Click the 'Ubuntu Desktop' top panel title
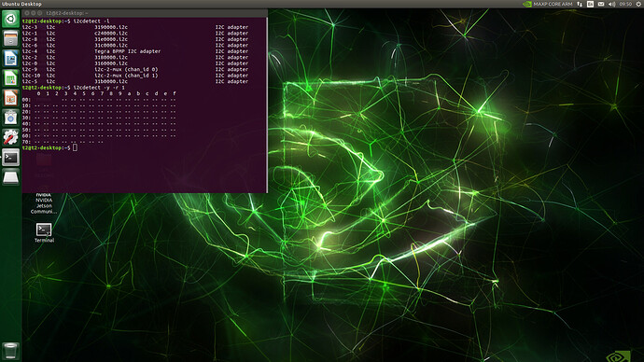Screen dimensions: 644x362 21,4
